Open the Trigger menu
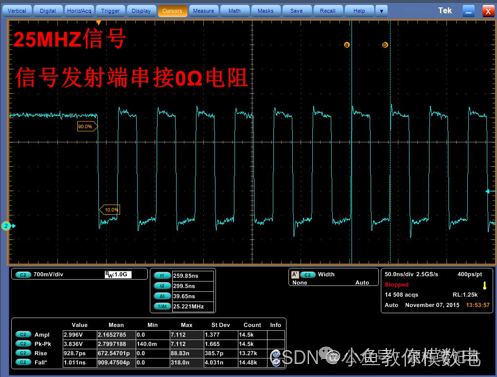 (x=110, y=11)
